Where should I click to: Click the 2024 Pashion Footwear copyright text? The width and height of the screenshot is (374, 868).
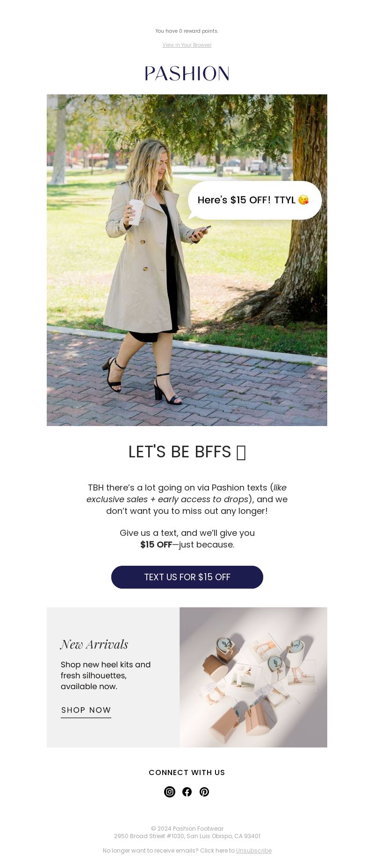pos(187,828)
